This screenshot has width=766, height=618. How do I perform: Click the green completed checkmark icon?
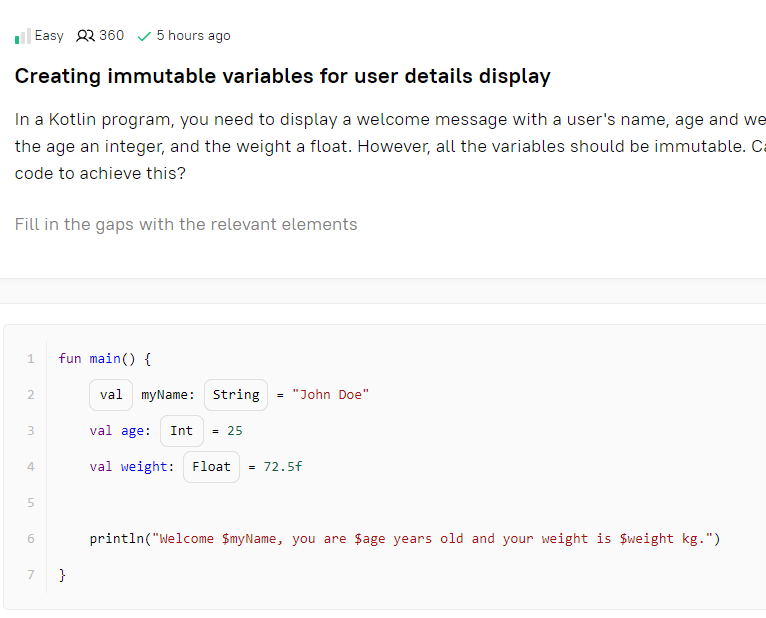[144, 36]
